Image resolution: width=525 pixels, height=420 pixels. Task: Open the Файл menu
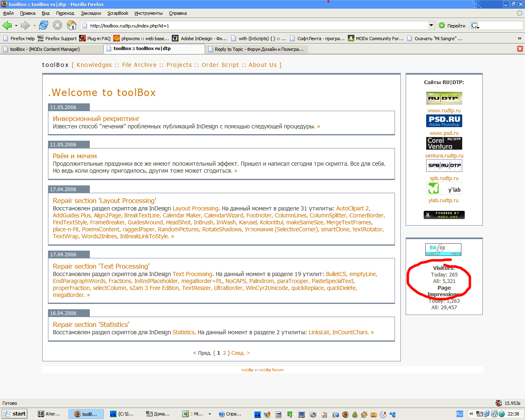8,13
